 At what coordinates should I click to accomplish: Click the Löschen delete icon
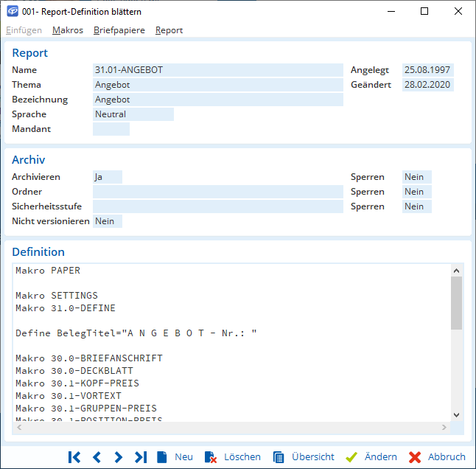(210, 457)
